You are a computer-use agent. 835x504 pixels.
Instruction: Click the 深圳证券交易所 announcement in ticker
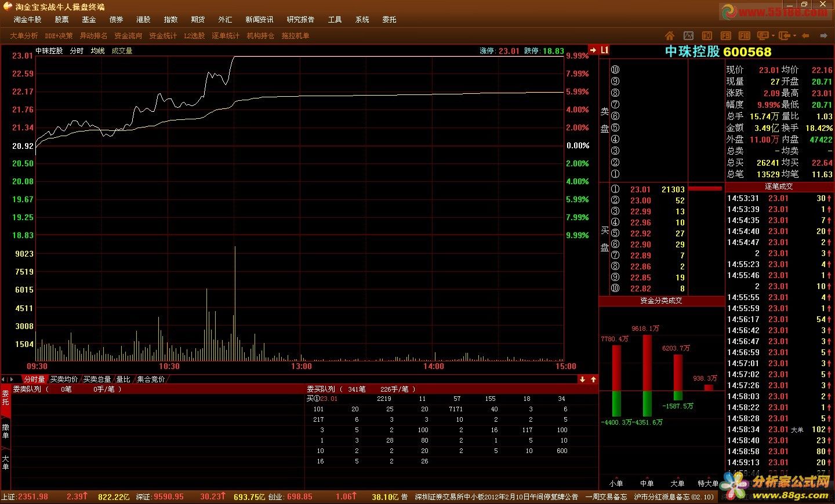tap(496, 497)
